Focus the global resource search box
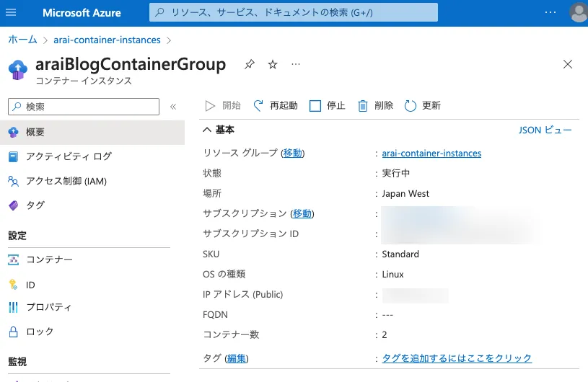 tap(293, 12)
